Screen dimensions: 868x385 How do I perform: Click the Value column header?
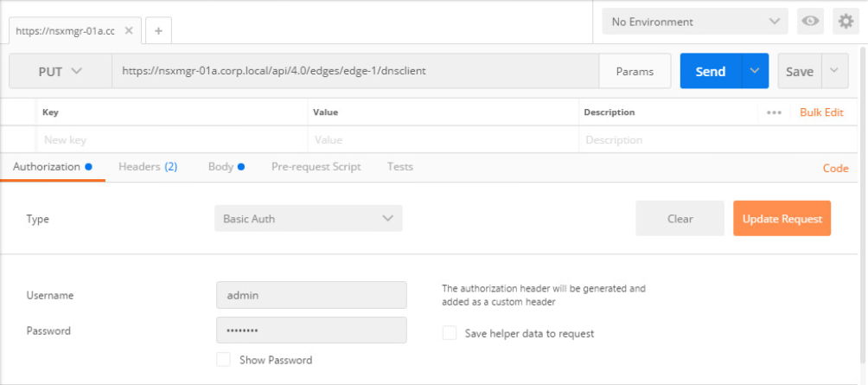[325, 112]
